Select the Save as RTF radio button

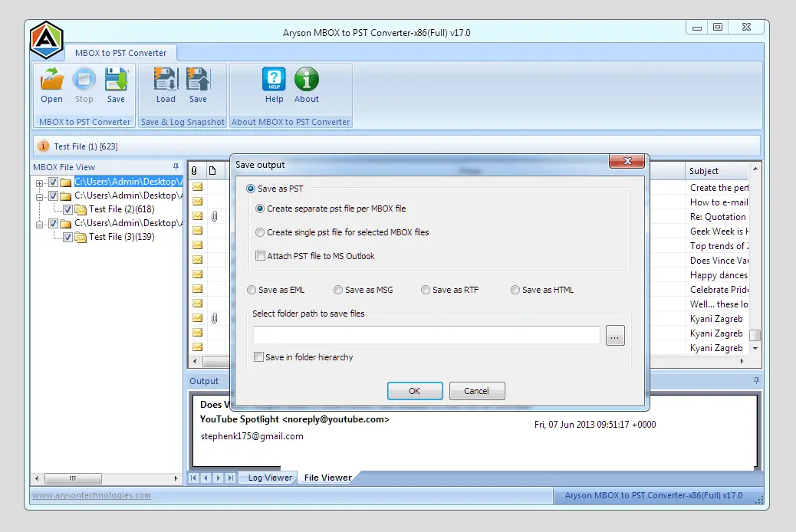(x=426, y=290)
